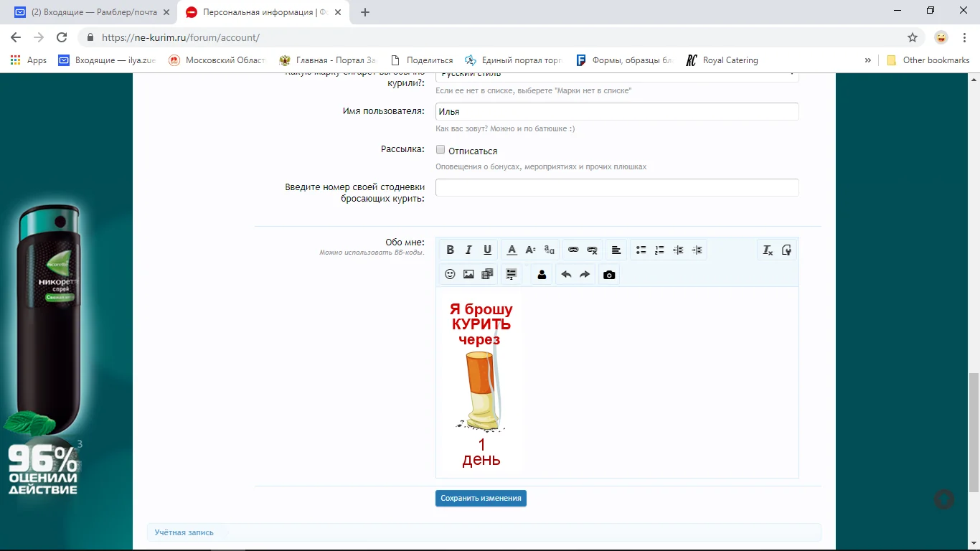The image size is (980, 551).
Task: Insert a bulleted list
Action: [641, 250]
